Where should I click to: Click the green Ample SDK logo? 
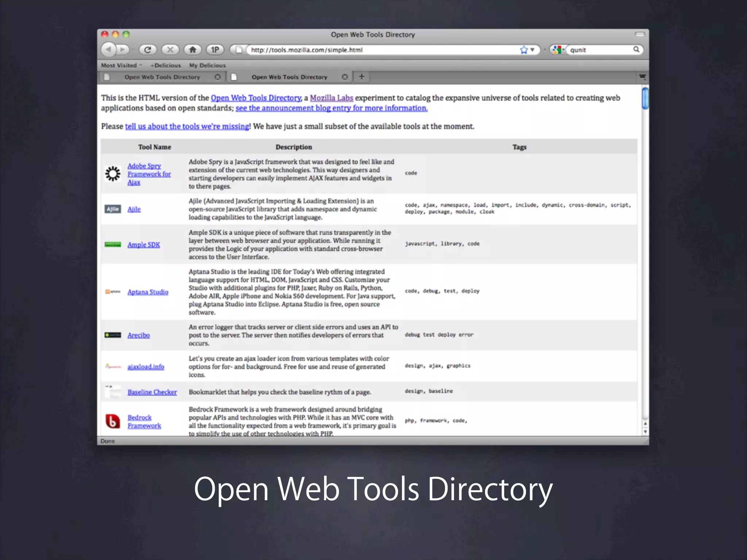(113, 244)
